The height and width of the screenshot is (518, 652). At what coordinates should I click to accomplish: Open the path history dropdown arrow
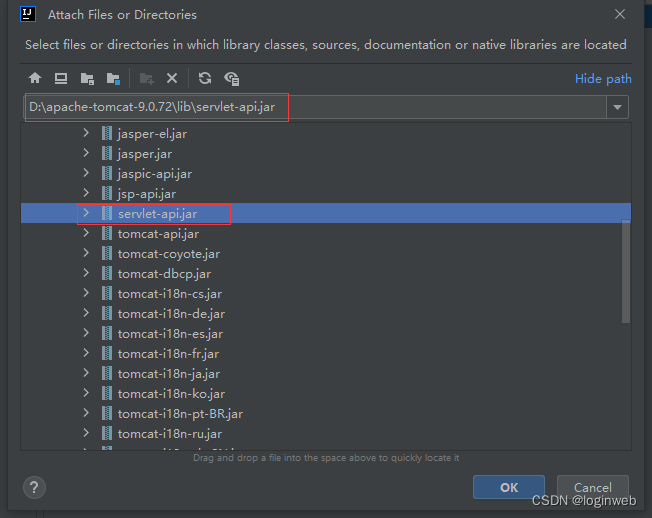pyautogui.click(x=617, y=107)
